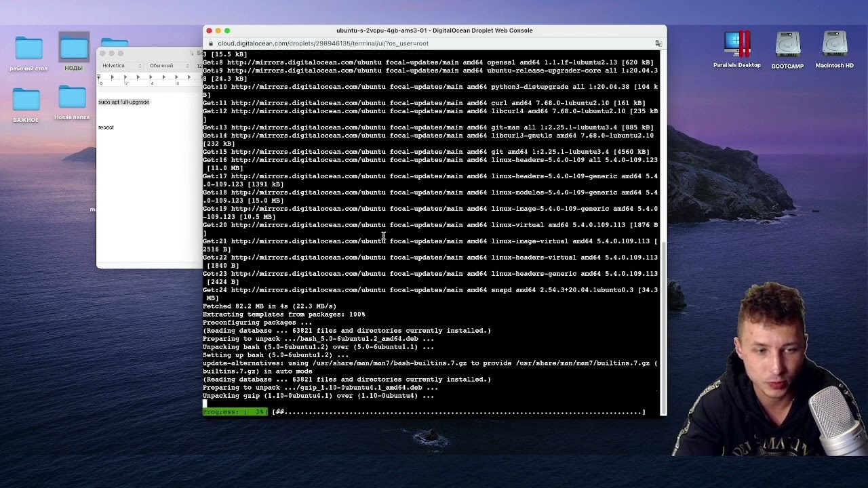
Task: Click 'Extracting templates from packages: 100%' line
Action: pyautogui.click(x=283, y=314)
